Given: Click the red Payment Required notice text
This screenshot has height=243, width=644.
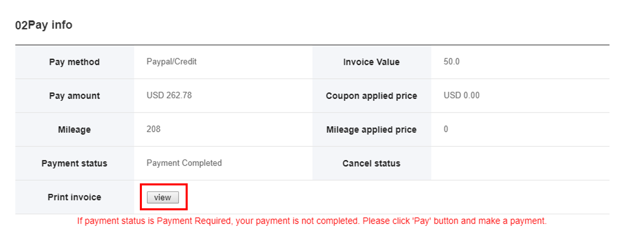Looking at the screenshot, I should [312, 221].
